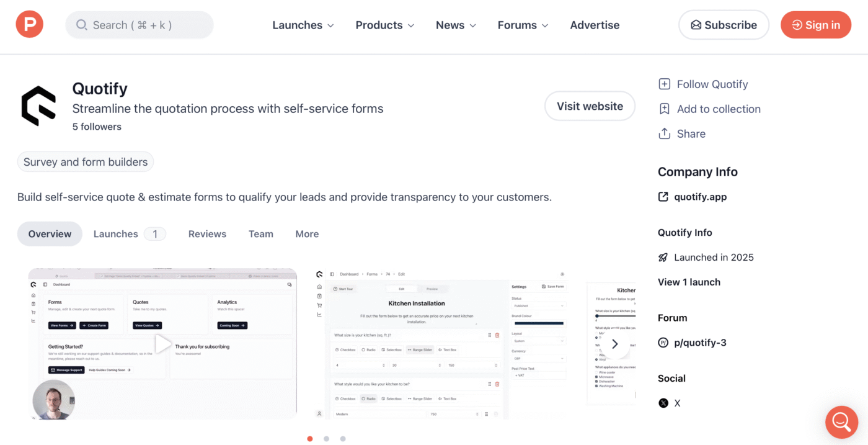Image resolution: width=868 pixels, height=445 pixels.
Task: Click the Quotify product logo
Action: [38, 106]
